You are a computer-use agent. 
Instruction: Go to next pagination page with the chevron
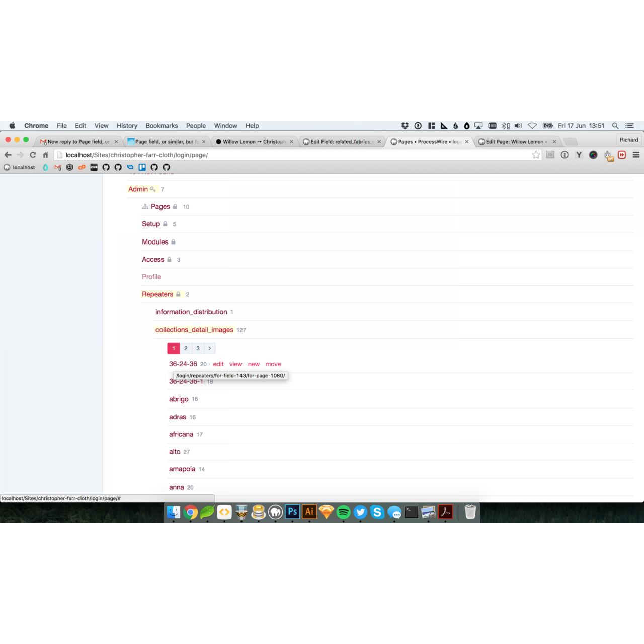(x=210, y=348)
